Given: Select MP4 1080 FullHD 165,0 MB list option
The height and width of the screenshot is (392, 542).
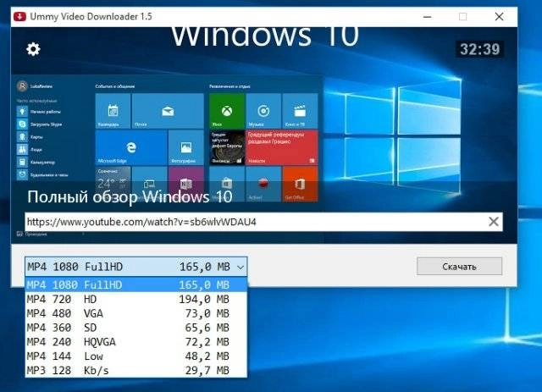Looking at the screenshot, I should pyautogui.click(x=135, y=284).
